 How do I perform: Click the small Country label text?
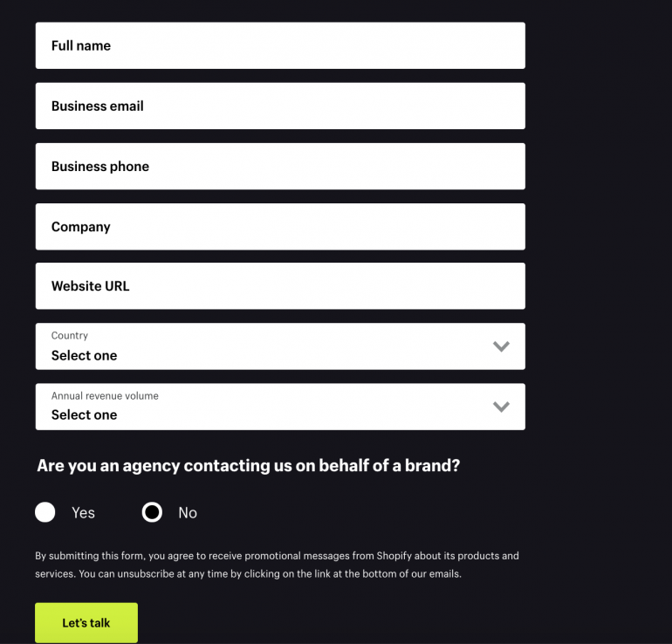click(x=70, y=335)
